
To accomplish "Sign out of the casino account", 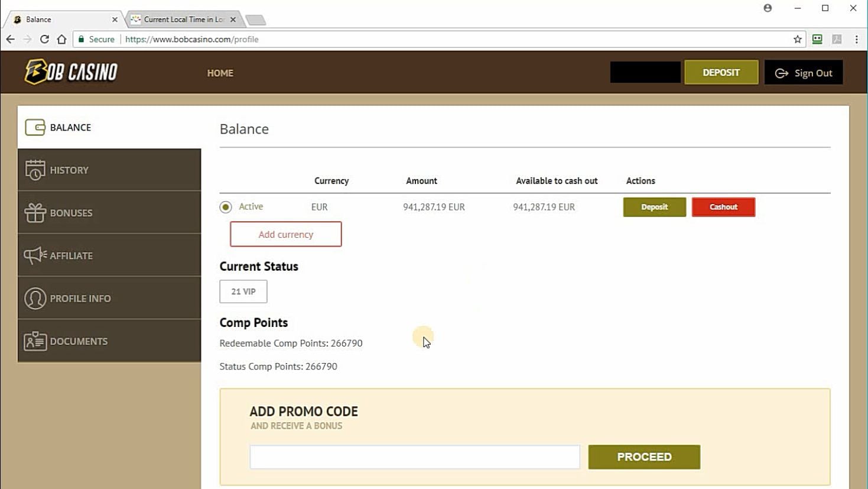I will click(804, 73).
